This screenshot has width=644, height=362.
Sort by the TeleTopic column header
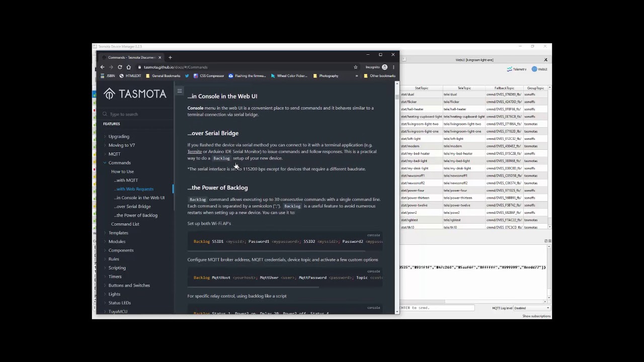point(464,88)
